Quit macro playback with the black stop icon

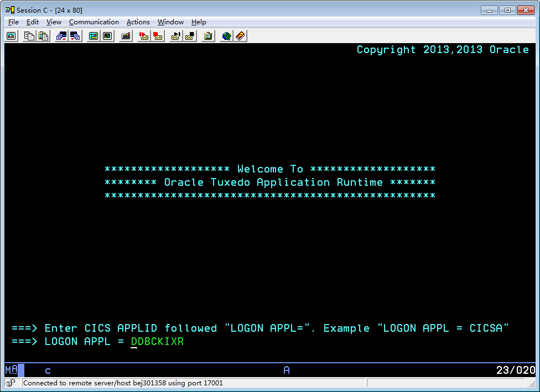point(190,36)
